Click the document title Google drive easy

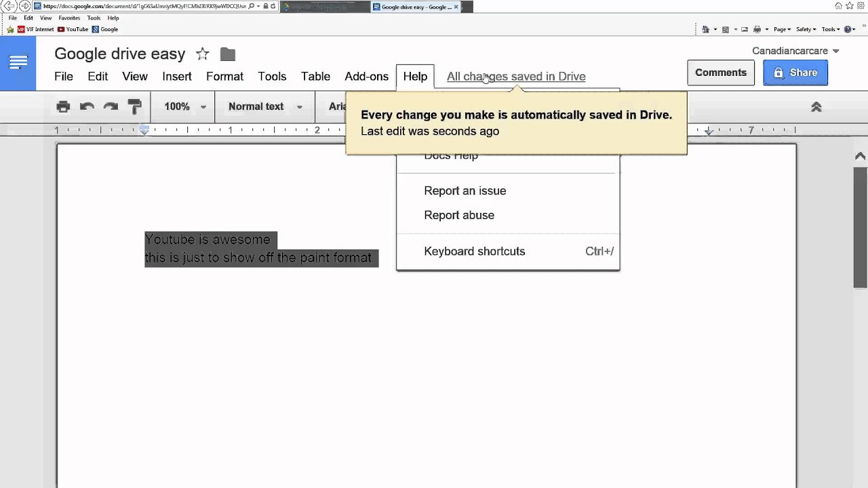[x=120, y=54]
